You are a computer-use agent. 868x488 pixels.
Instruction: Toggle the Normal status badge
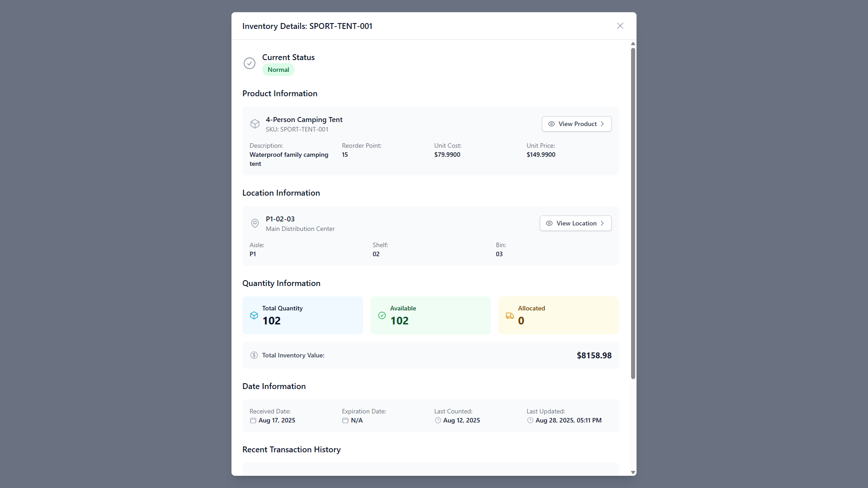(x=278, y=70)
